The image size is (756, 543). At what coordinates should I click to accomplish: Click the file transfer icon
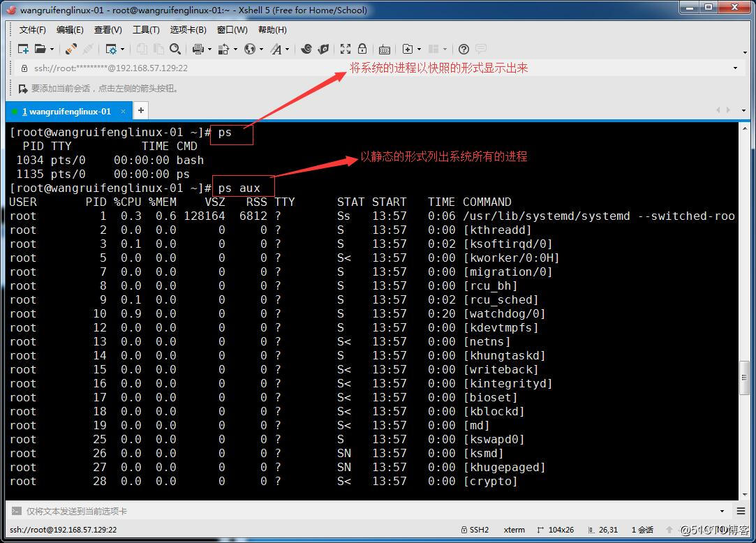point(223,49)
